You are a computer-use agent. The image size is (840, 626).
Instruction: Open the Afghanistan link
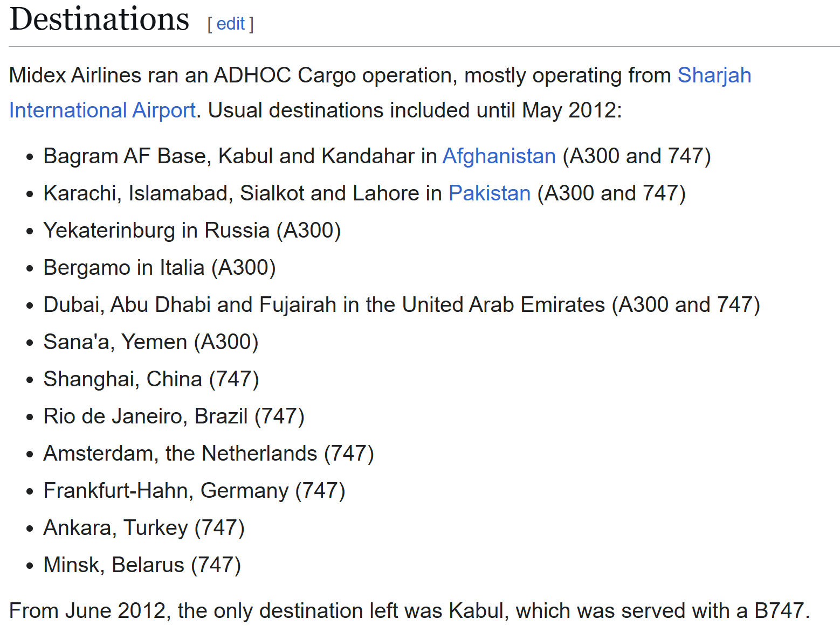point(499,156)
